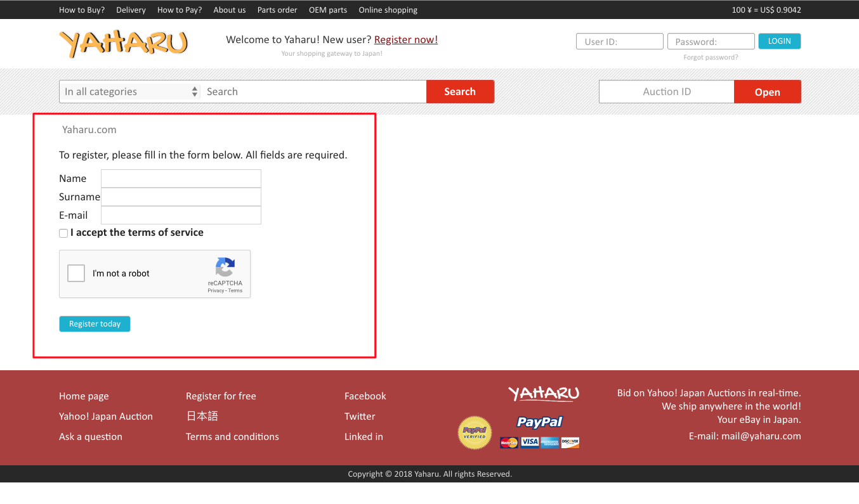859x504 pixels.
Task: Click the 'Register for free' footer link
Action: pyautogui.click(x=221, y=396)
